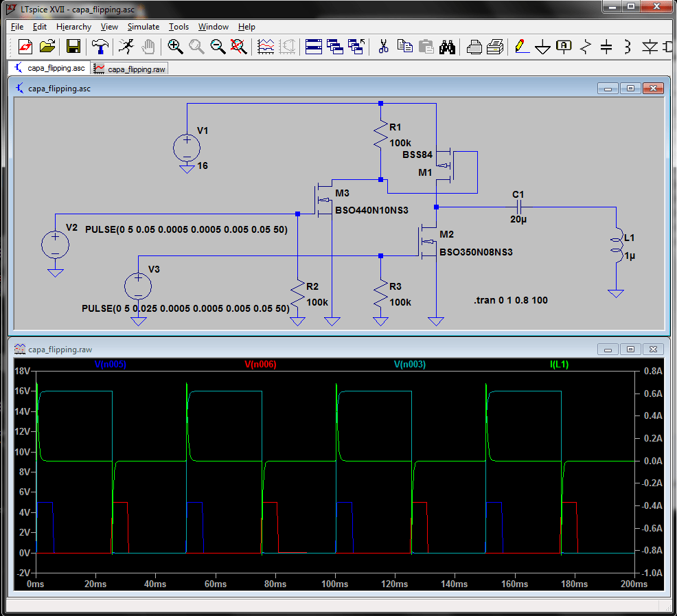Maximize the capa_flipping.asc schematic window

(630, 89)
